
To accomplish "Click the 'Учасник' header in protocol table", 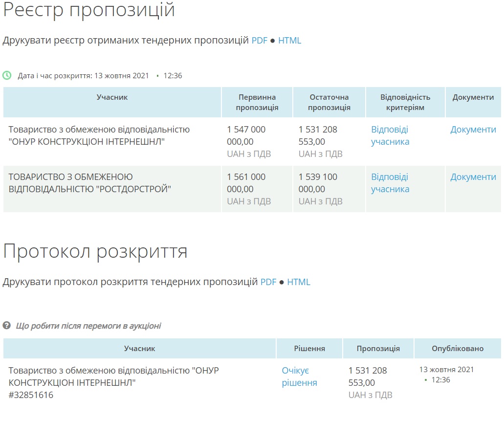I will coord(139,349).
